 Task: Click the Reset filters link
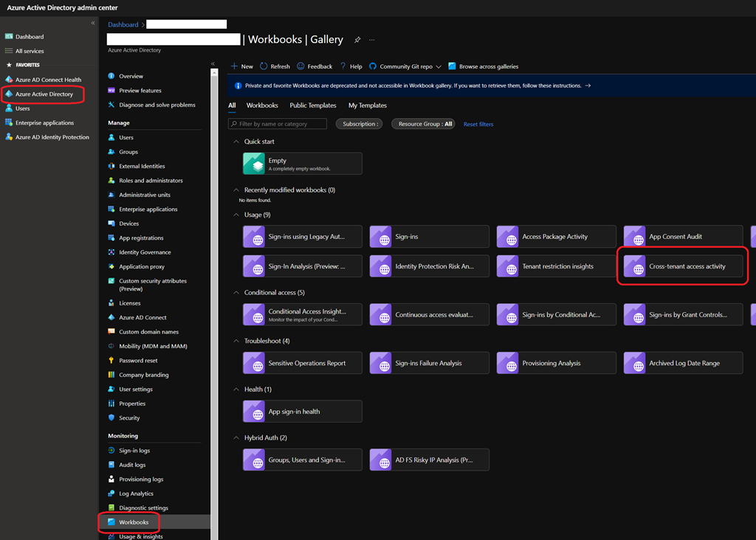click(x=478, y=125)
